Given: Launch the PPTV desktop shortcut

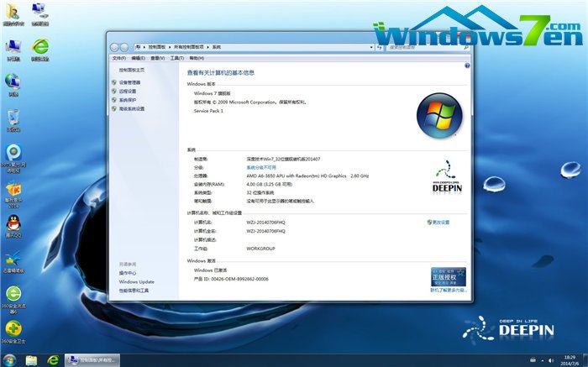Looking at the screenshot, I should (x=13, y=158).
